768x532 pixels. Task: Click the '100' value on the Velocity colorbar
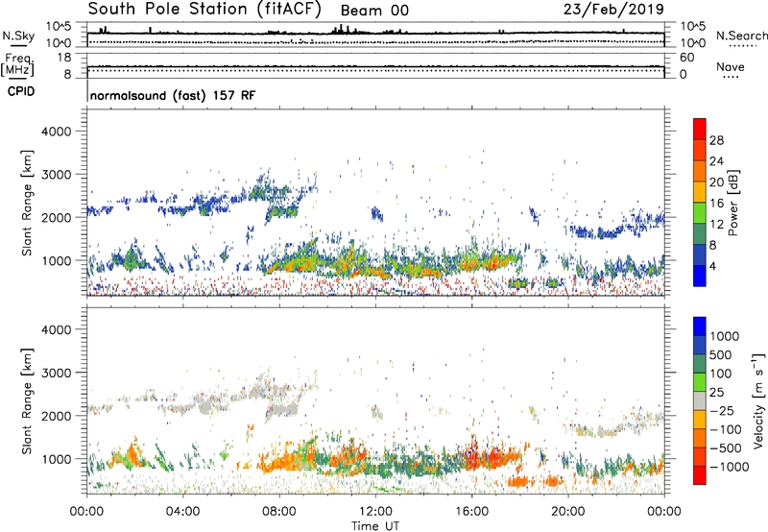click(721, 374)
